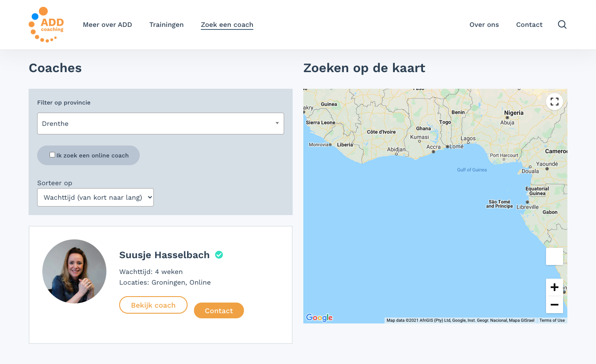
Task: Open the search magnifier icon
Action: 562,25
